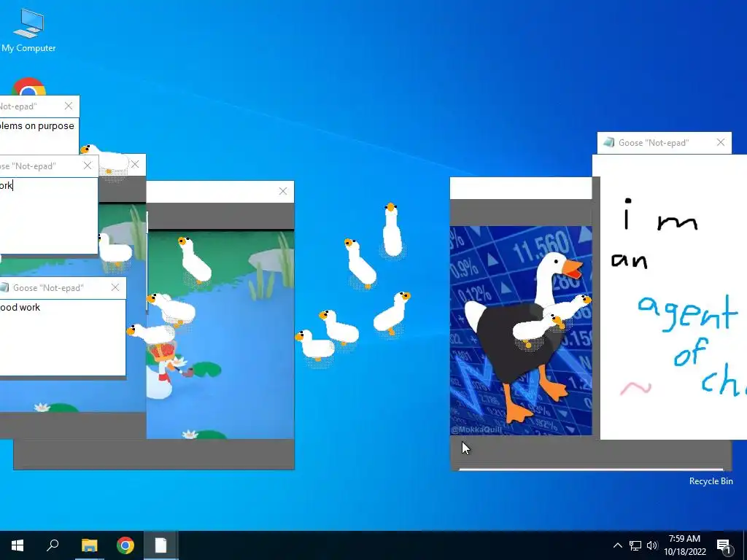The width and height of the screenshot is (747, 560).
Task: Open the volume speaker tray icon
Action: [x=651, y=545]
